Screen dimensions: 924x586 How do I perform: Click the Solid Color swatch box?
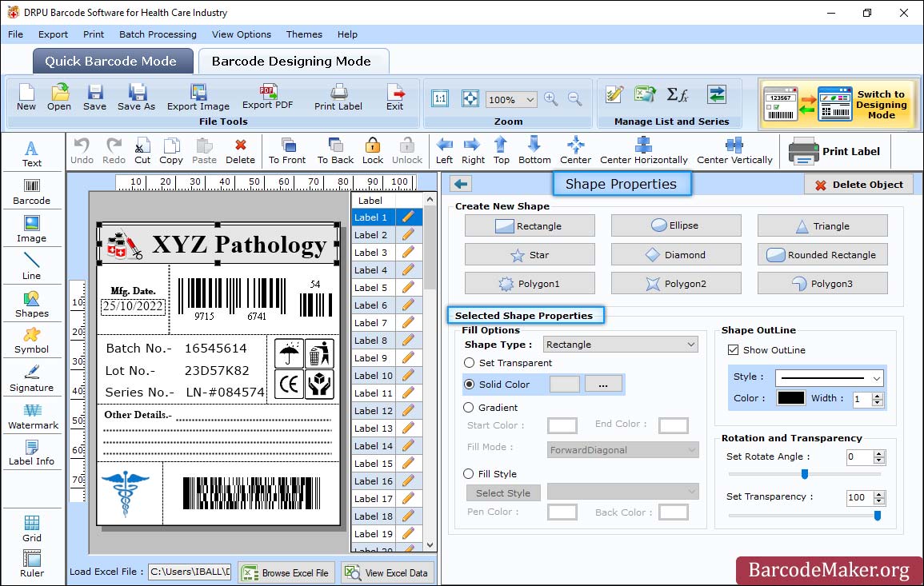(x=565, y=384)
